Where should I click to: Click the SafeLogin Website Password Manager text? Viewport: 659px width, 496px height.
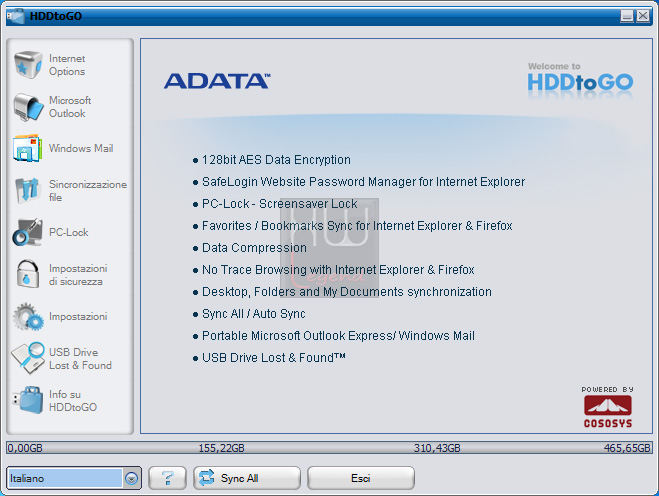364,182
